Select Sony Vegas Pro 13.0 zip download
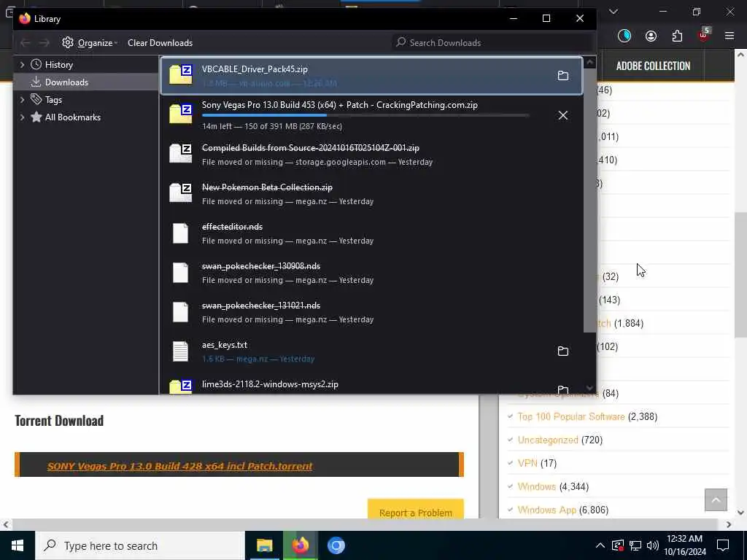This screenshot has height=560, width=747. click(x=371, y=114)
